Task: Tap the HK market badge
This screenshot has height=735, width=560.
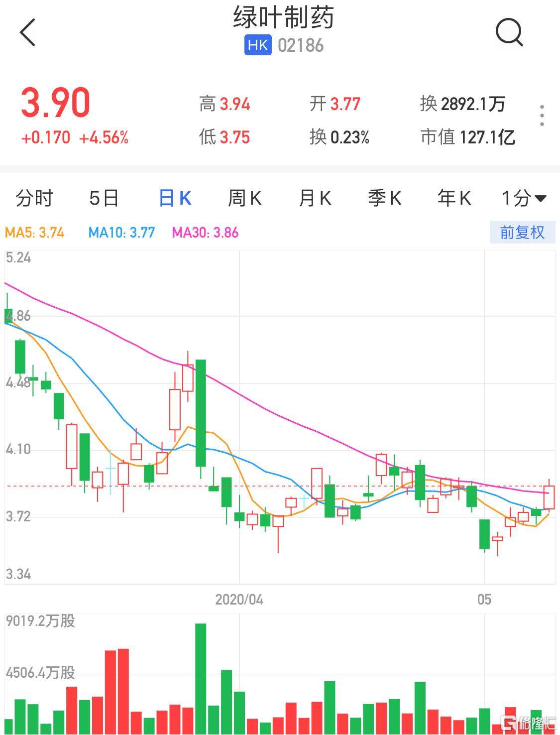Action: click(x=258, y=45)
